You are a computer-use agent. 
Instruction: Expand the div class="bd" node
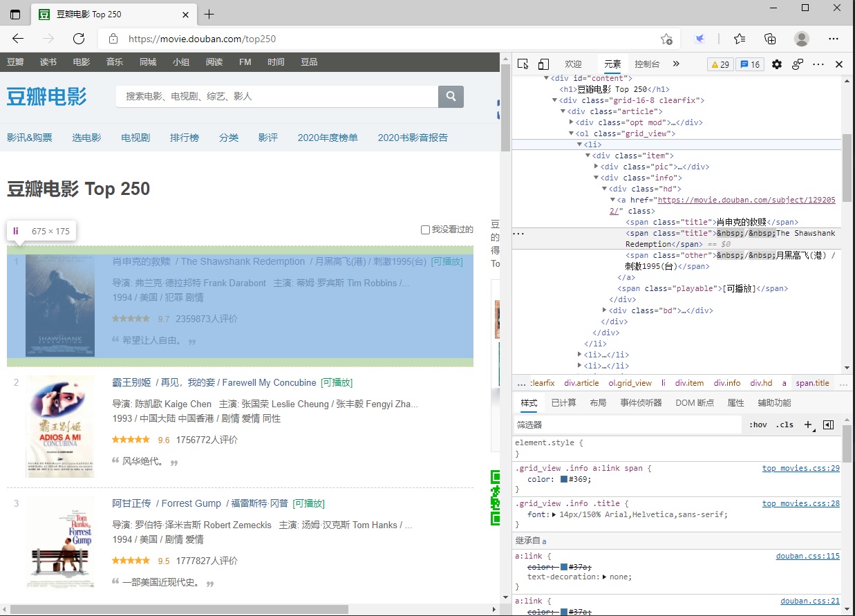click(604, 310)
